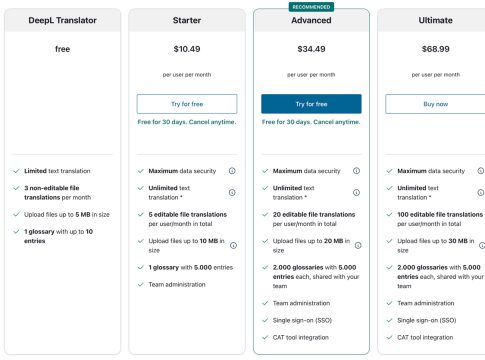Click Buy now under Ultimate plan

pyautogui.click(x=435, y=104)
